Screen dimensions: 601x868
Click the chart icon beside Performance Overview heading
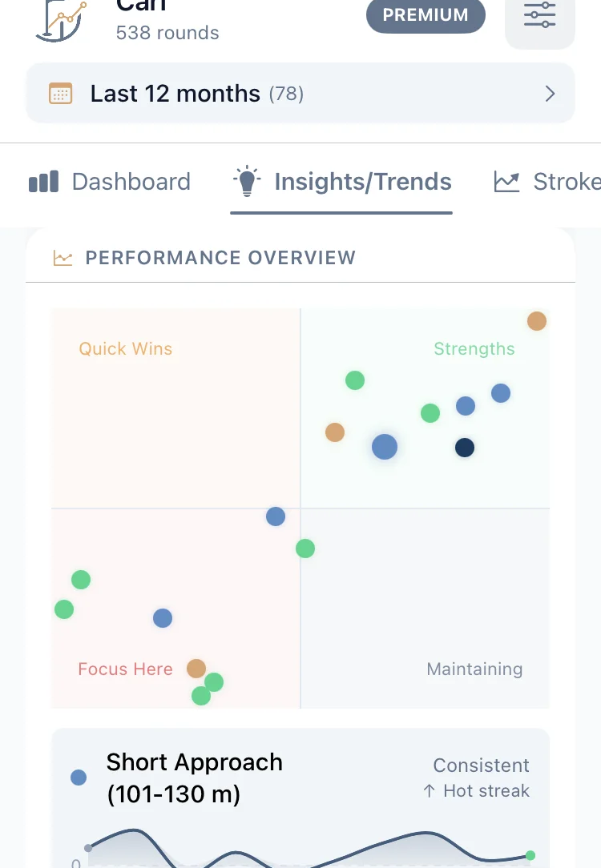63,258
